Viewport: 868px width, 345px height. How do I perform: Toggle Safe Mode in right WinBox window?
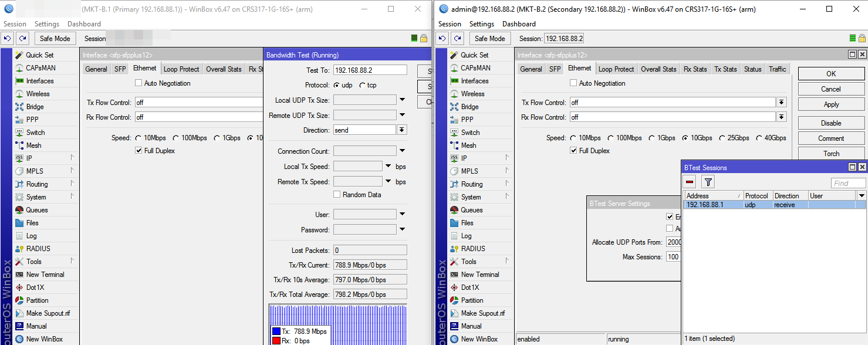[x=489, y=39]
